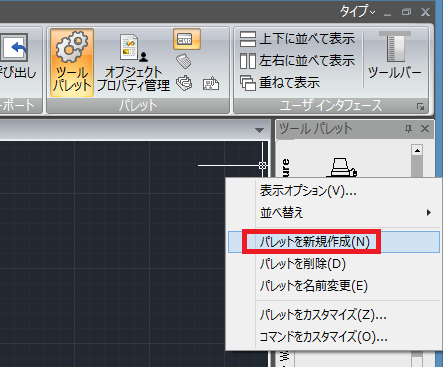The width and height of the screenshot is (443, 367).
Task: Expand the ユーザ インタフェース panel dialog launcher
Action: point(420,106)
